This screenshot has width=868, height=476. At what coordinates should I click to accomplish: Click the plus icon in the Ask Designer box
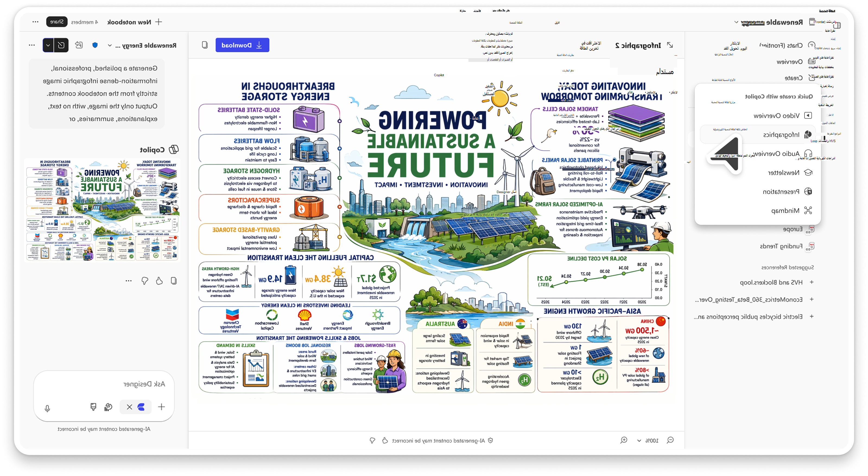[161, 407]
